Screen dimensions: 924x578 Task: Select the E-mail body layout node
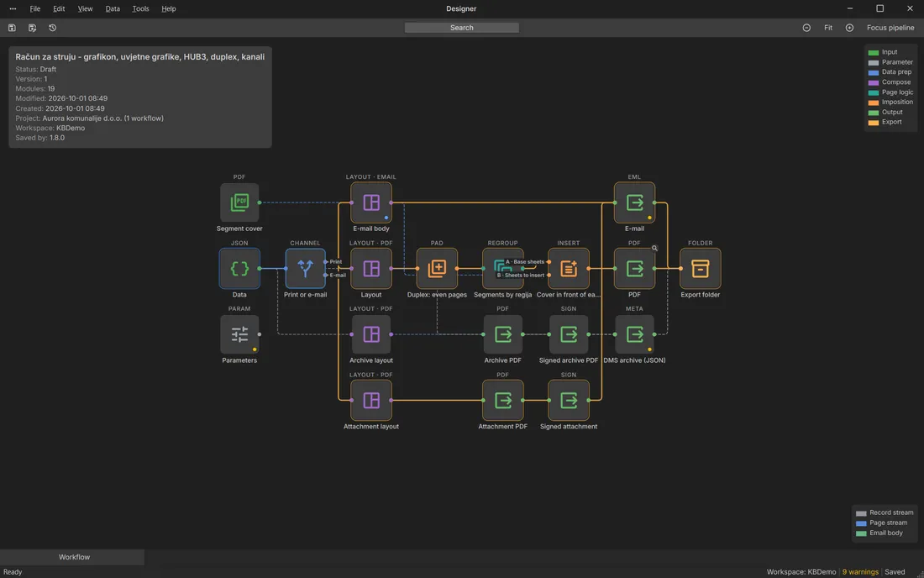[371, 202]
